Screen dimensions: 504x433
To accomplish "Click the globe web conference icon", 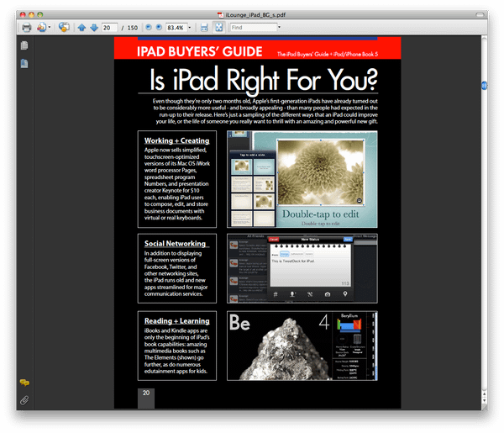I will [64, 27].
